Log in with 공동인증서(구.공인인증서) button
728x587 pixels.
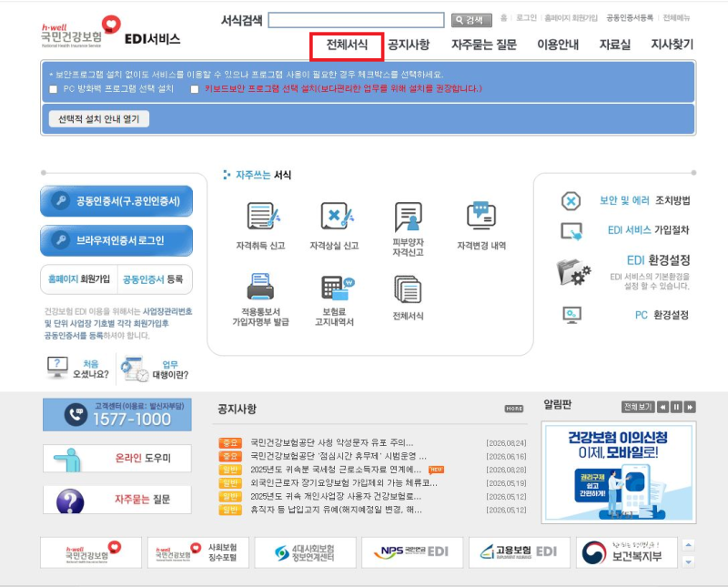pos(116,201)
